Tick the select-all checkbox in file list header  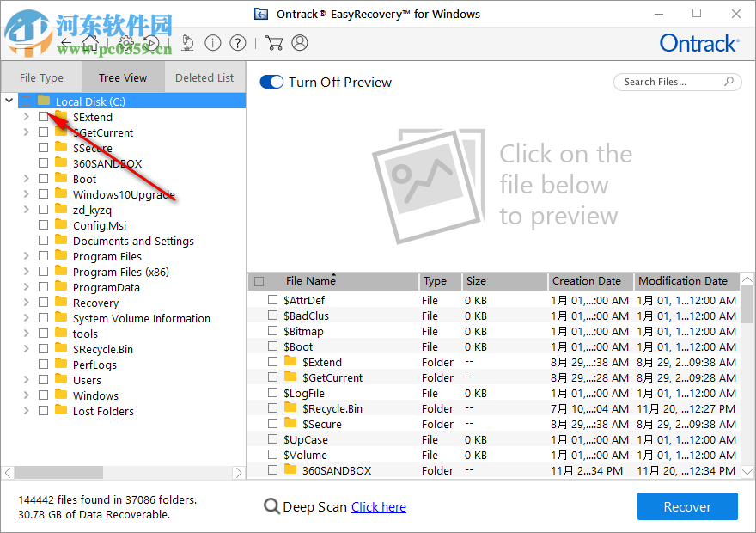pyautogui.click(x=259, y=282)
